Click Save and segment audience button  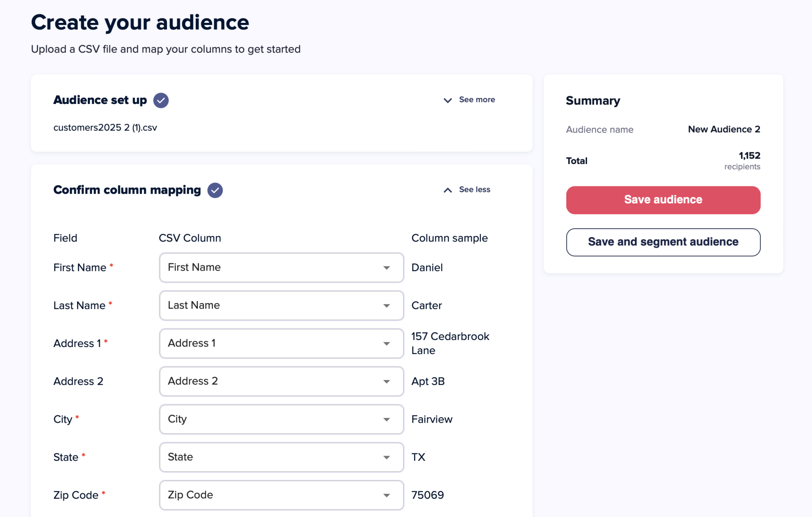(x=663, y=242)
